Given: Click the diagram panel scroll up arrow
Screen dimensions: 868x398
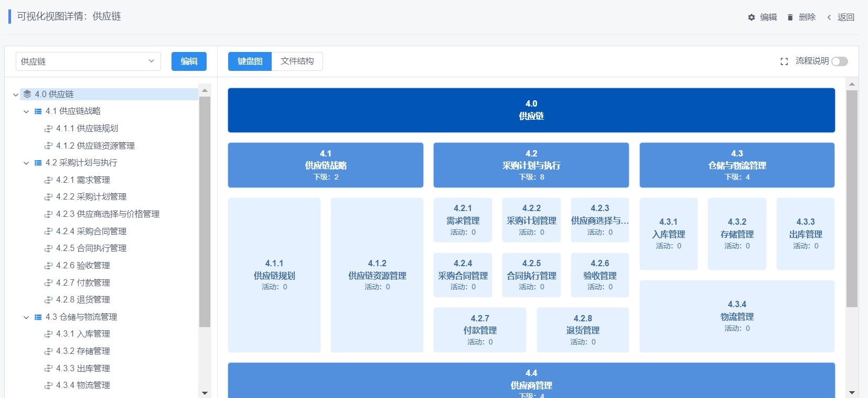Looking at the screenshot, I should [852, 84].
